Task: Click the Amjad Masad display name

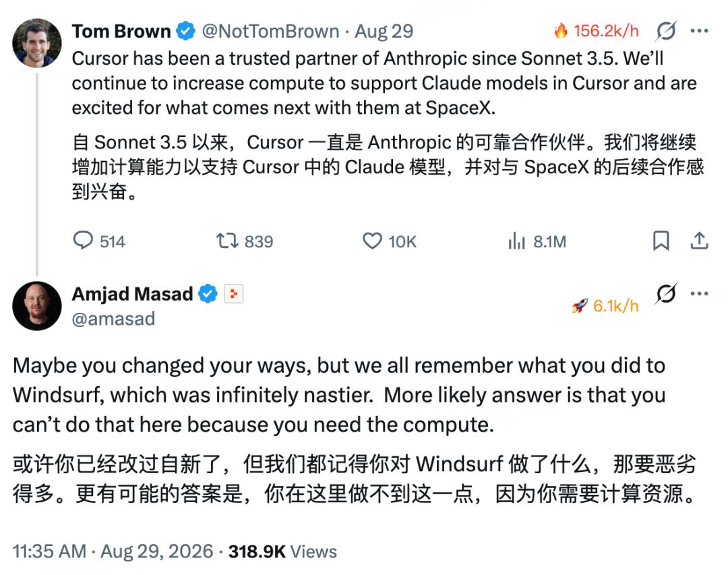Action: pos(132,293)
